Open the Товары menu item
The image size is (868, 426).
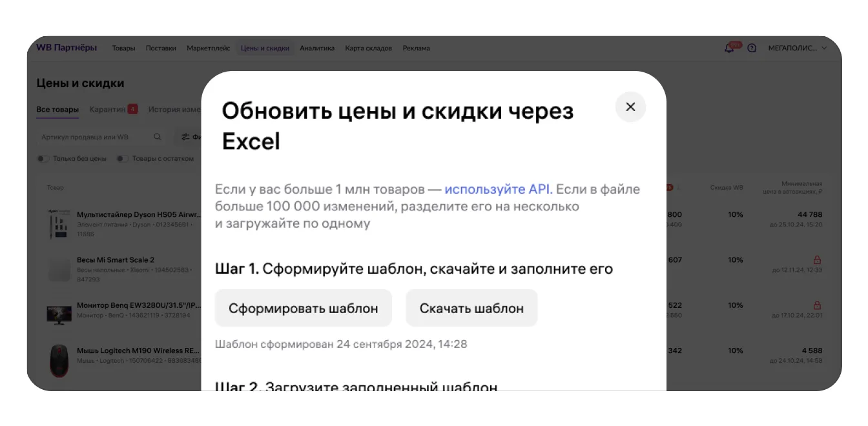click(123, 48)
